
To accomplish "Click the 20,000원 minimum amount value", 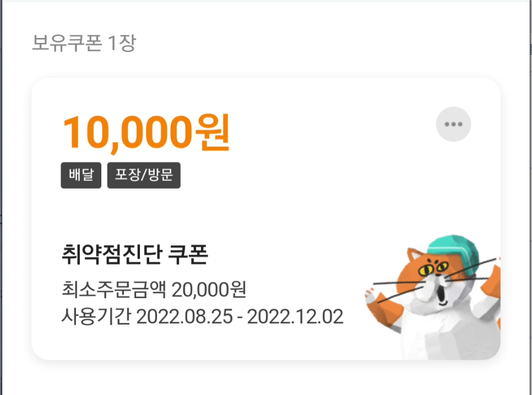I will tap(209, 289).
